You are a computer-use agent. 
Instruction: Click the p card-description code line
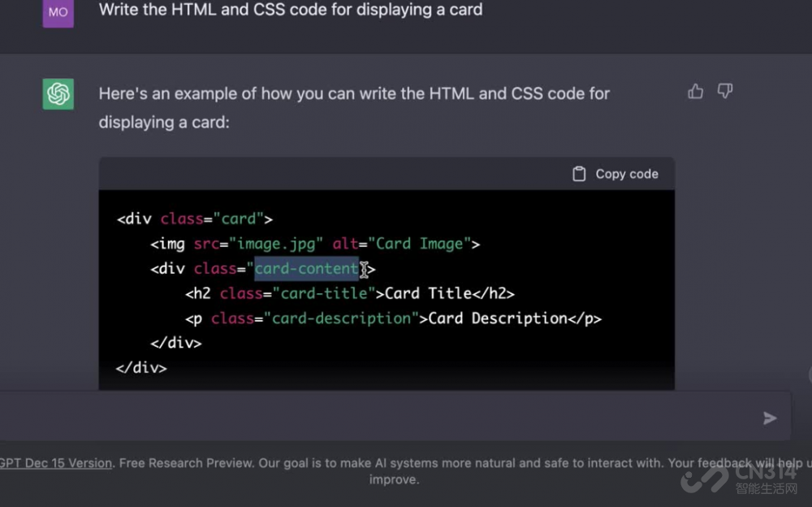[x=393, y=318]
